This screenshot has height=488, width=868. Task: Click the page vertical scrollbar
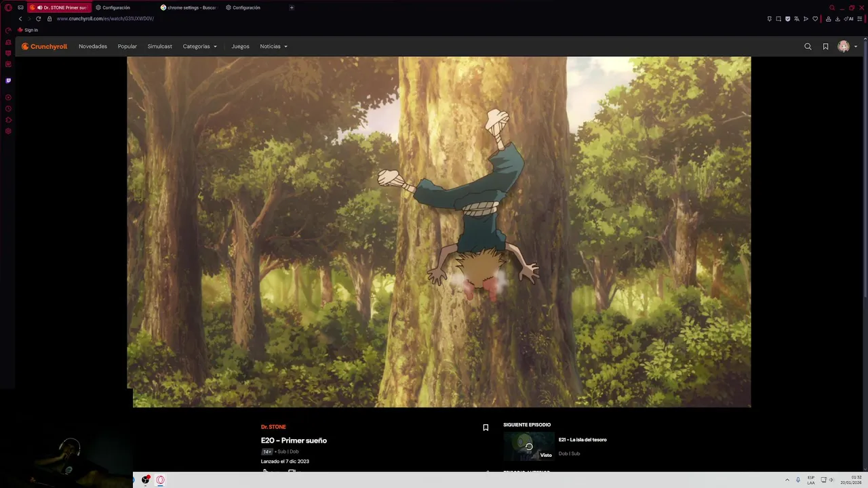point(865,169)
